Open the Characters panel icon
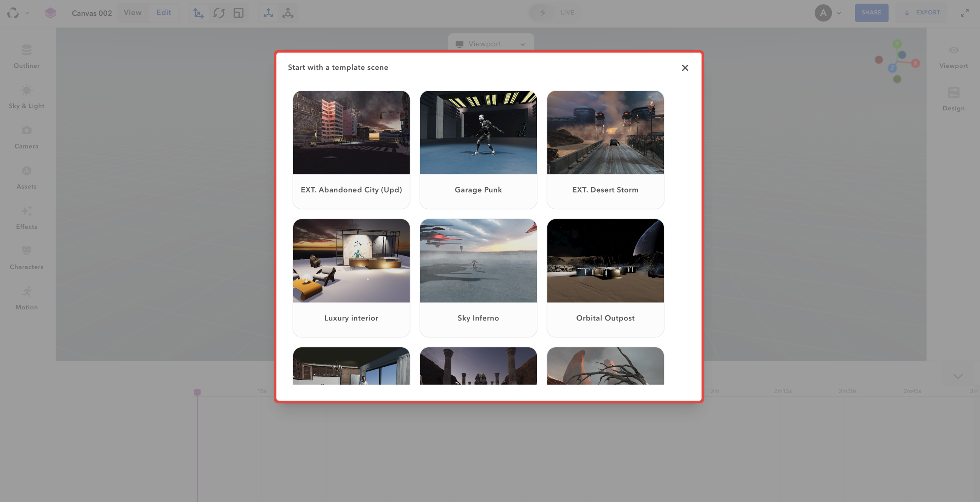Viewport: 980px width, 502px height. click(x=26, y=251)
